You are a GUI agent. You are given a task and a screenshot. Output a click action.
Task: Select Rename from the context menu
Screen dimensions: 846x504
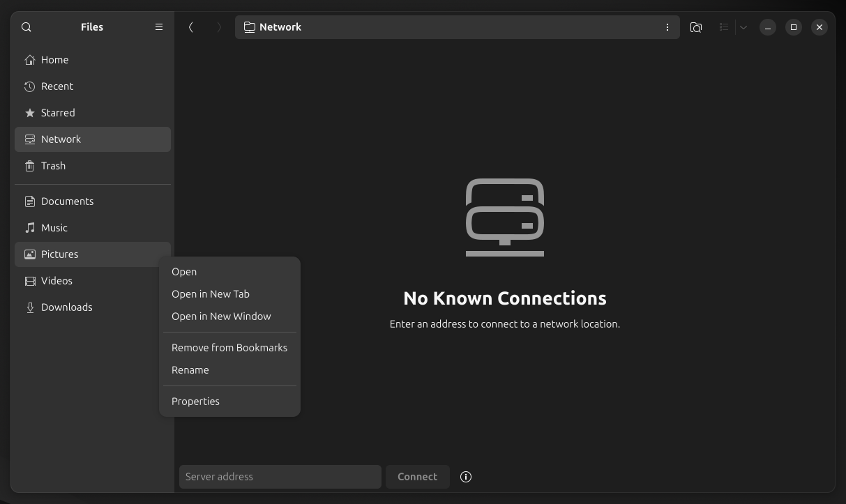(x=190, y=370)
